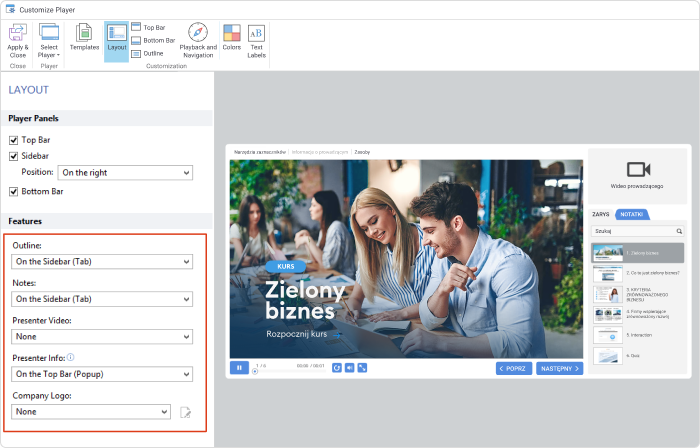Click the Presenter Info help icon
This screenshot has height=448, width=700.
point(71,357)
